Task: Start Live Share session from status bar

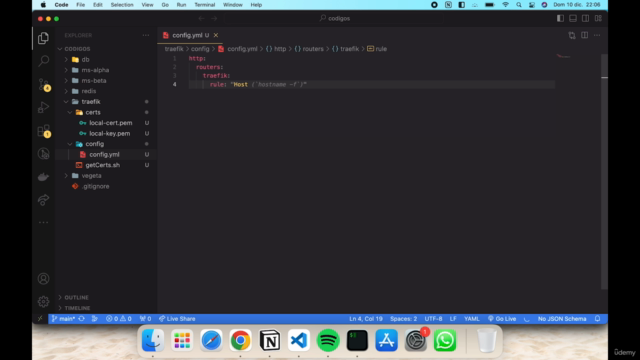Action: [177, 319]
